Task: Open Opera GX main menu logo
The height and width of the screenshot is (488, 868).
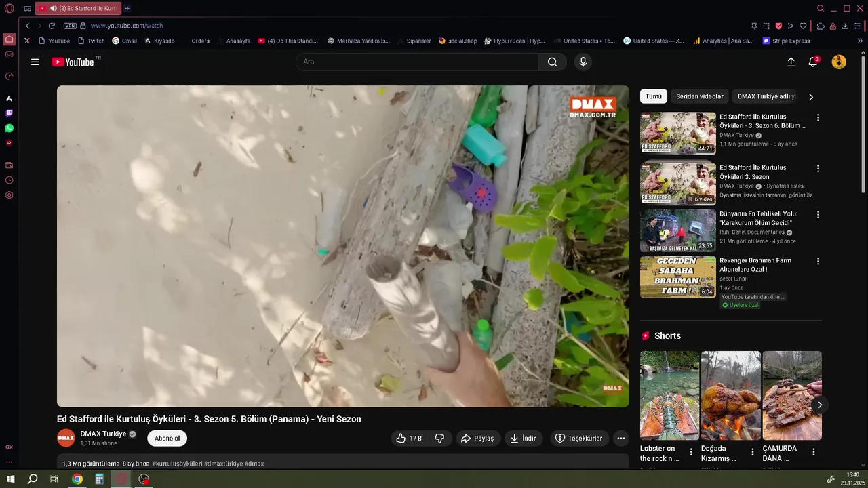Action: (x=9, y=9)
